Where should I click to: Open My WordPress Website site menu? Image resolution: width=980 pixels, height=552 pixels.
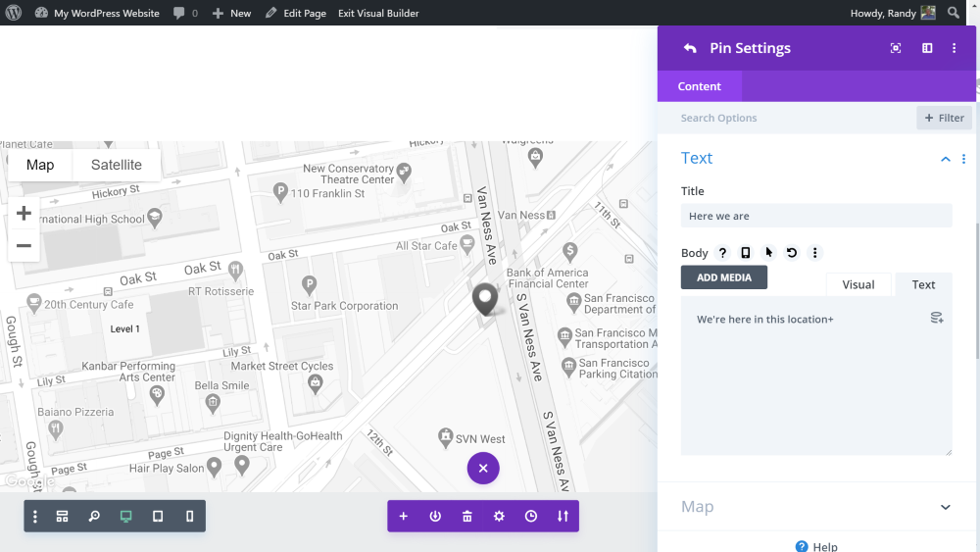point(97,13)
